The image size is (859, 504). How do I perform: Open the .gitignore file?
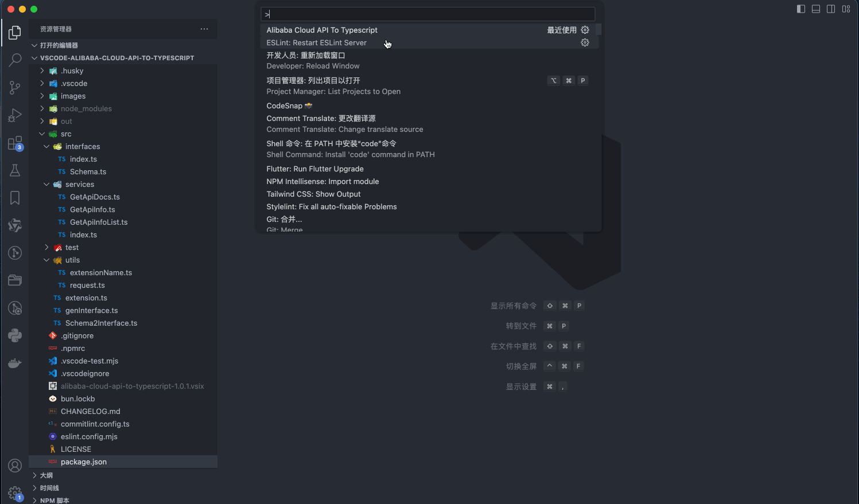[123, 335]
